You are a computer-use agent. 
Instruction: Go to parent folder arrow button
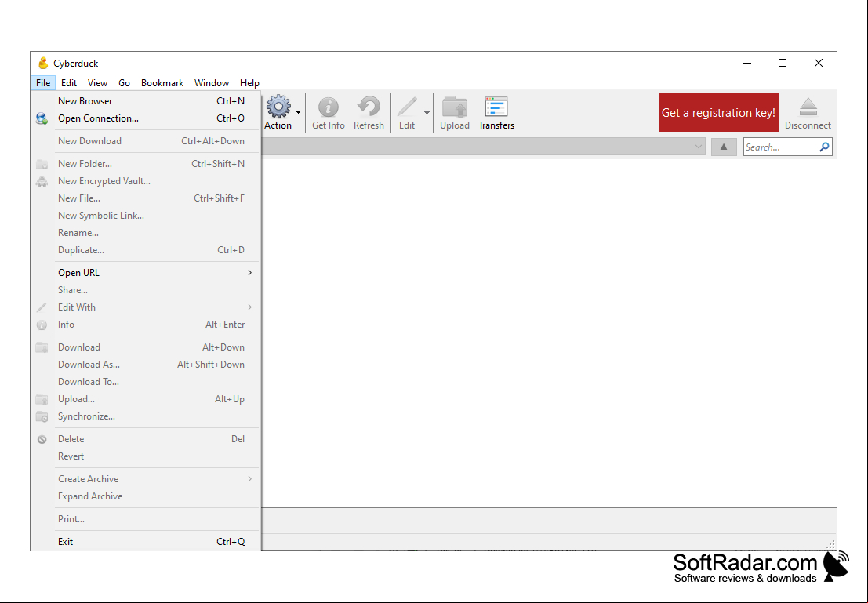pyautogui.click(x=724, y=147)
